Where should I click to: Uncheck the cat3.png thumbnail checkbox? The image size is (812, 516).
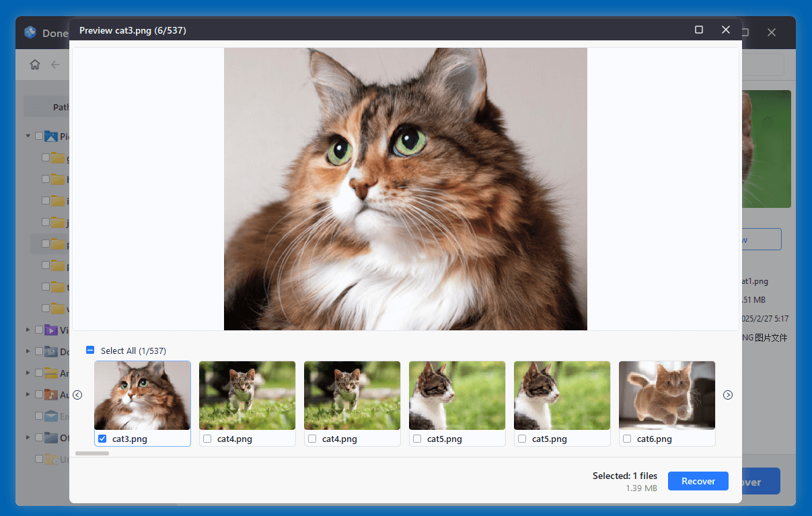(102, 439)
